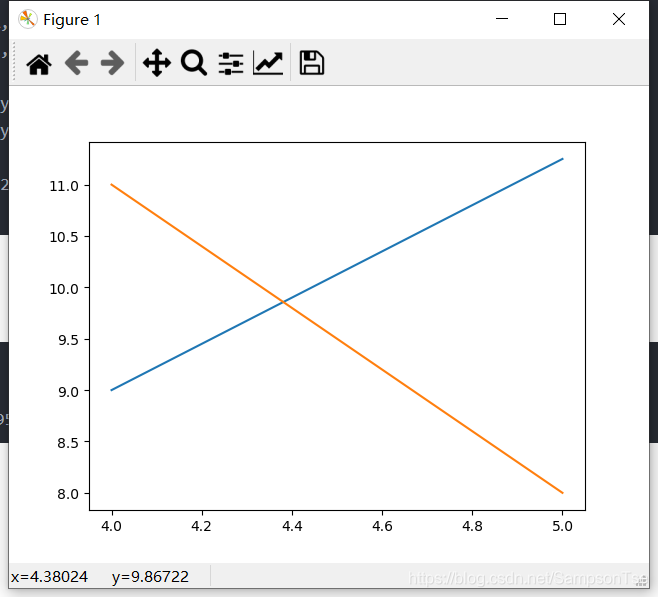Click the 4.6 x-axis tick label
The width and height of the screenshot is (658, 597).
pyautogui.click(x=382, y=526)
